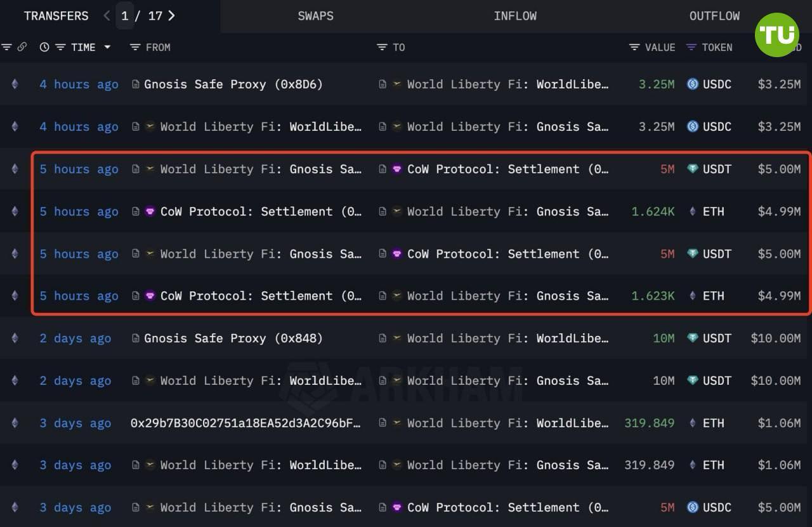Click the $4.99M amount in 1.624K row
The width and height of the screenshot is (812, 527).
pyautogui.click(x=779, y=211)
